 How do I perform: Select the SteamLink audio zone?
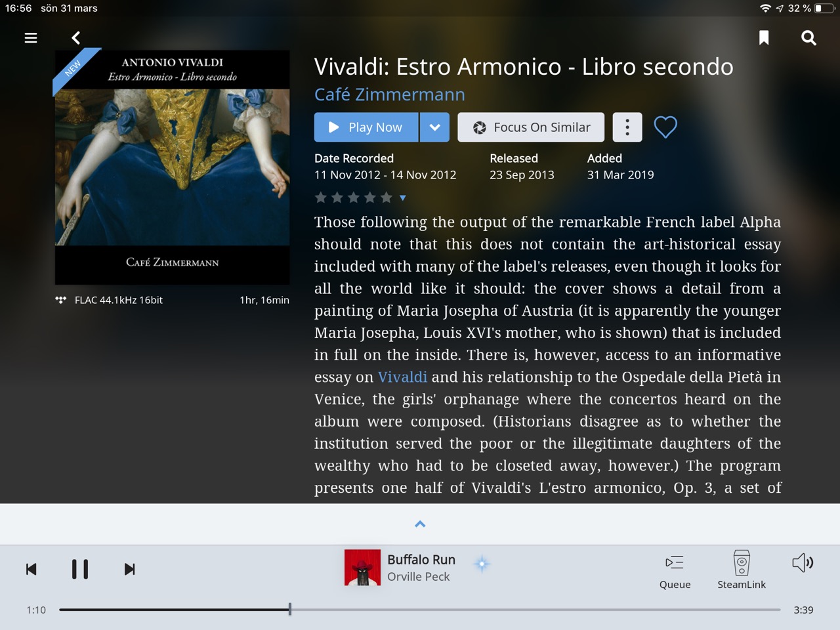point(742,570)
